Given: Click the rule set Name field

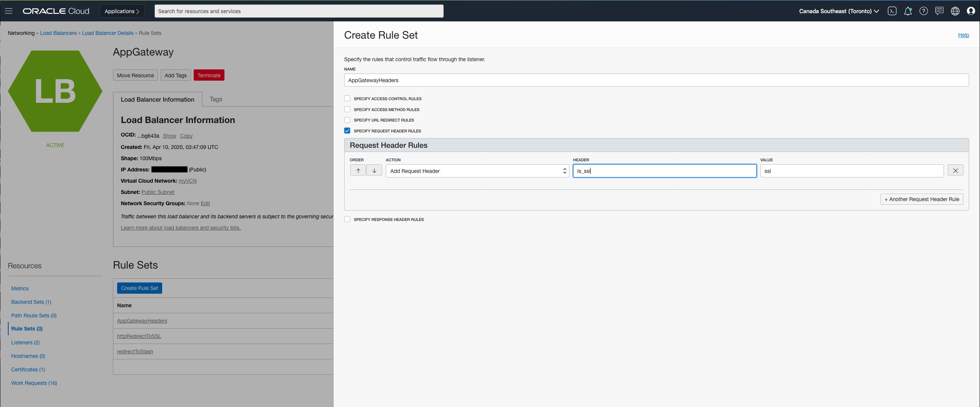Looking at the screenshot, I should pos(656,80).
